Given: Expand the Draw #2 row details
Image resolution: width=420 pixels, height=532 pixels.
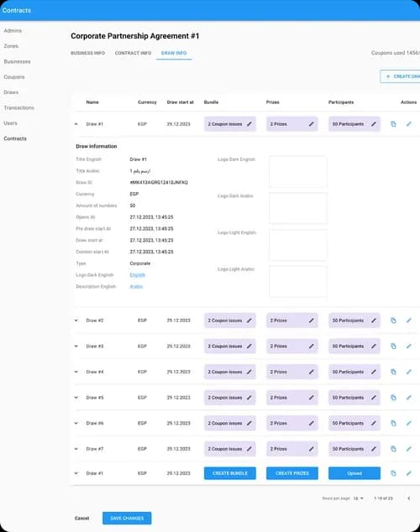Looking at the screenshot, I should [76, 321].
